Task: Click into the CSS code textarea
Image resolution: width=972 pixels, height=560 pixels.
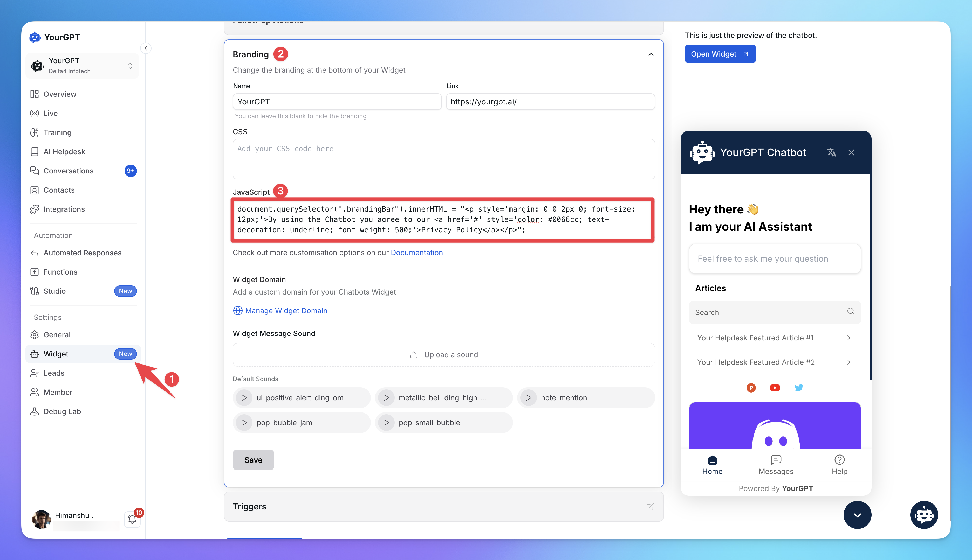Action: pyautogui.click(x=443, y=159)
